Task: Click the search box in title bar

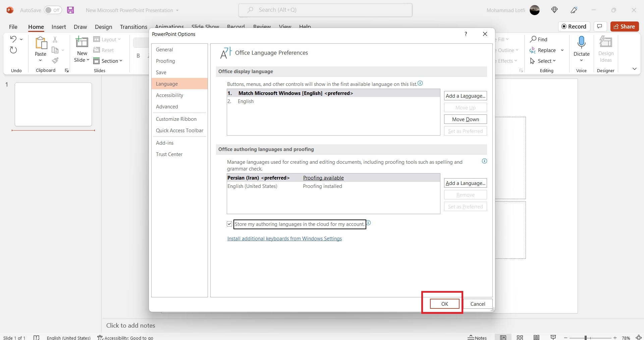Action: point(325,10)
